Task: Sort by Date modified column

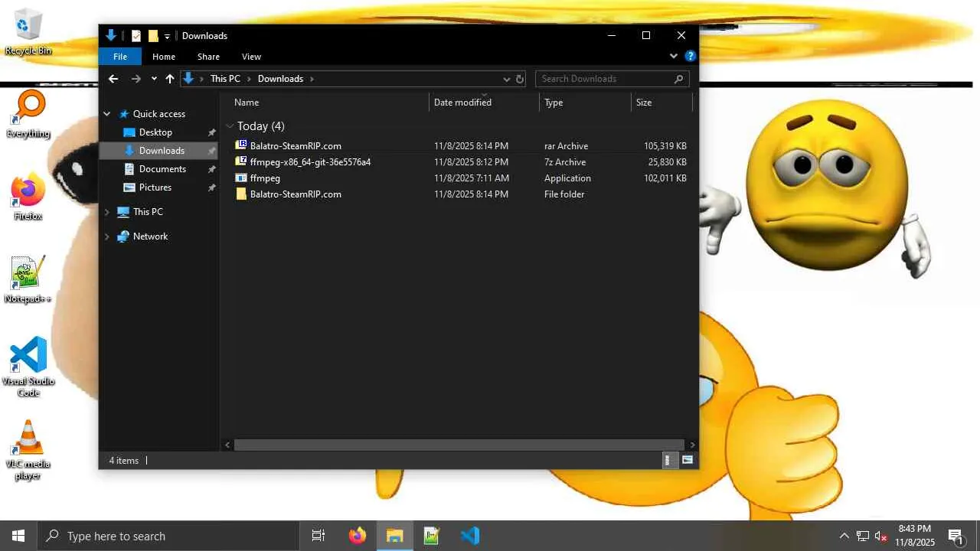Action: pyautogui.click(x=462, y=103)
